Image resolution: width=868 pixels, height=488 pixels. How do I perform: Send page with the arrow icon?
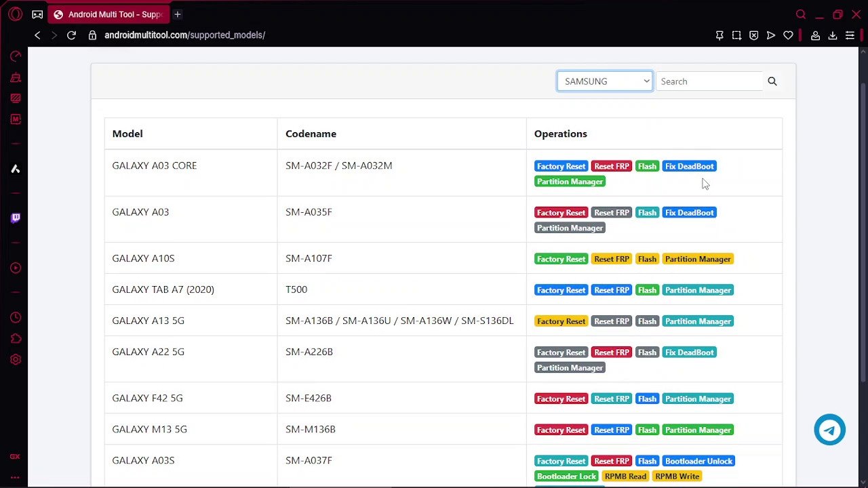[x=771, y=35]
